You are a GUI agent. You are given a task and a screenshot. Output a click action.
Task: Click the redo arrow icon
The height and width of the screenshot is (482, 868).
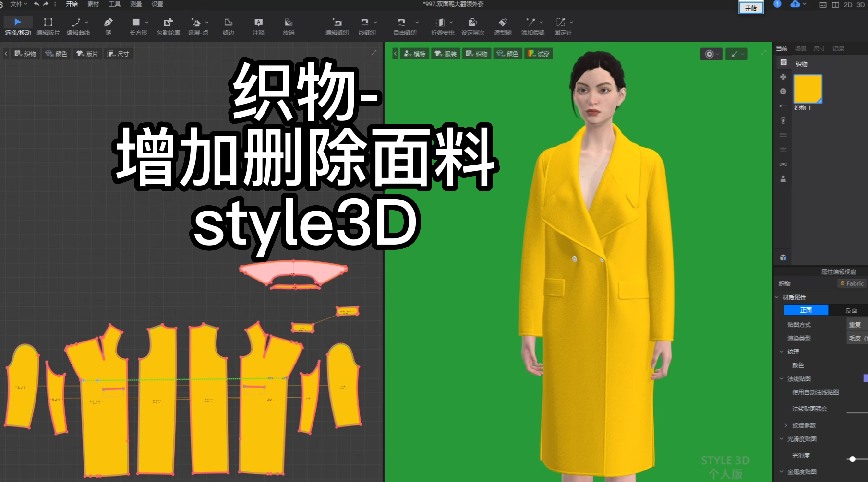coord(46,4)
